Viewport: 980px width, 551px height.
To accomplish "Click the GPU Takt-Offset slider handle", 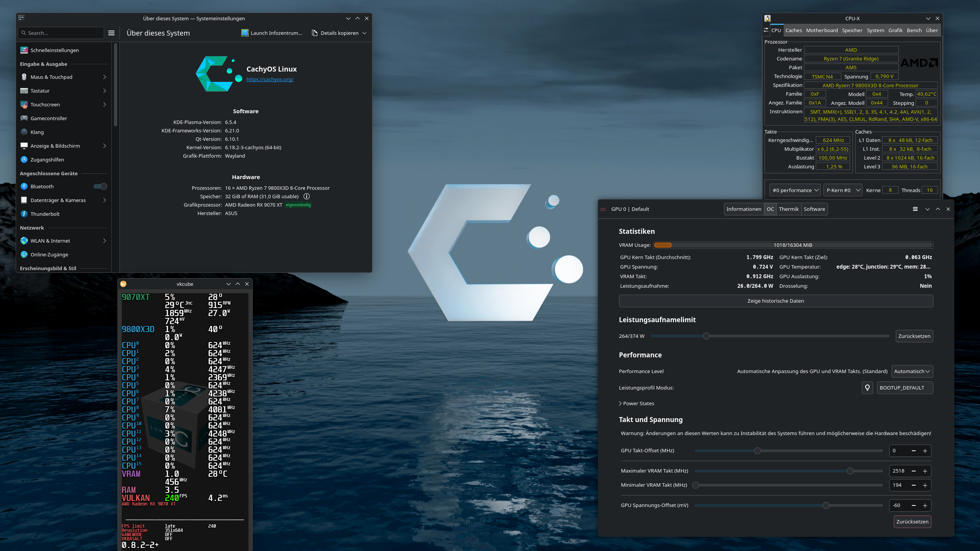I will pos(758,451).
